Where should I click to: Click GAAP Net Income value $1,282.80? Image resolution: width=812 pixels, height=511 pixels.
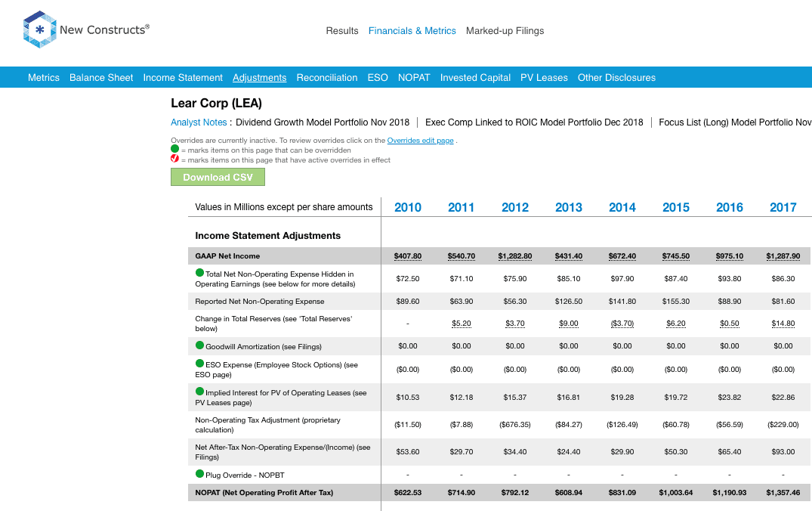(514, 256)
